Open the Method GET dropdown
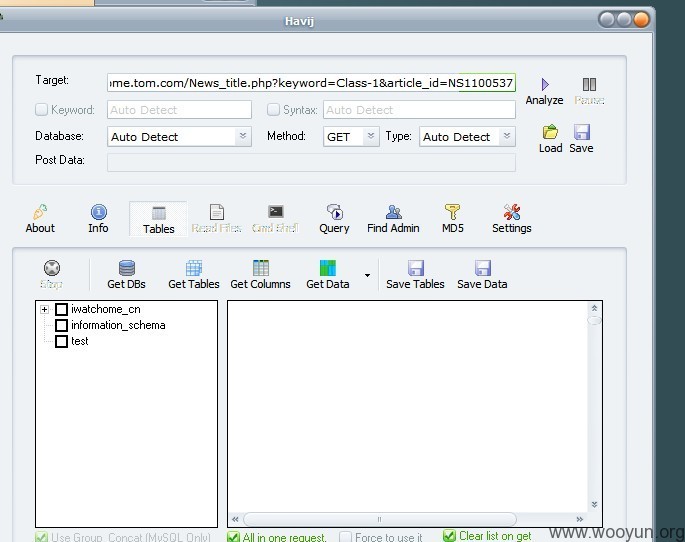Screen dimensions: 685x542 [x=370, y=136]
